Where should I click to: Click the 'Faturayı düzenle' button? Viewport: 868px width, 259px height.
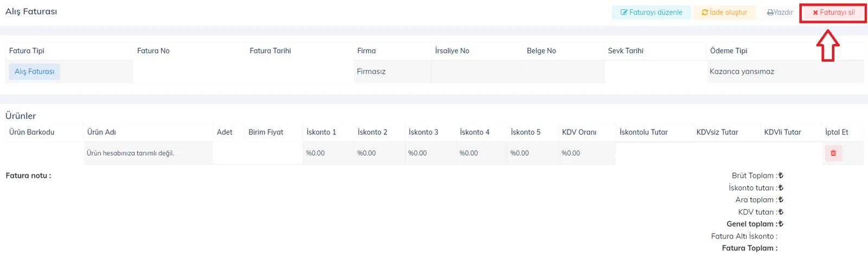click(651, 12)
